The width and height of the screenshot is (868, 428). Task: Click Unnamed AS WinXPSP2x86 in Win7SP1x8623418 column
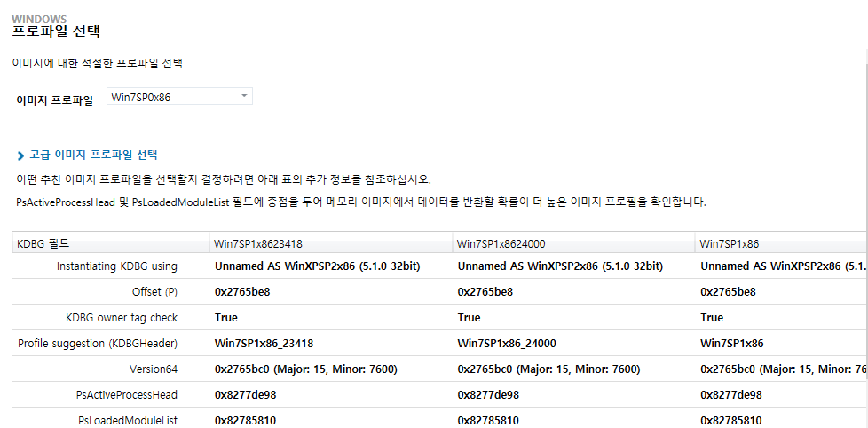pyautogui.click(x=318, y=266)
